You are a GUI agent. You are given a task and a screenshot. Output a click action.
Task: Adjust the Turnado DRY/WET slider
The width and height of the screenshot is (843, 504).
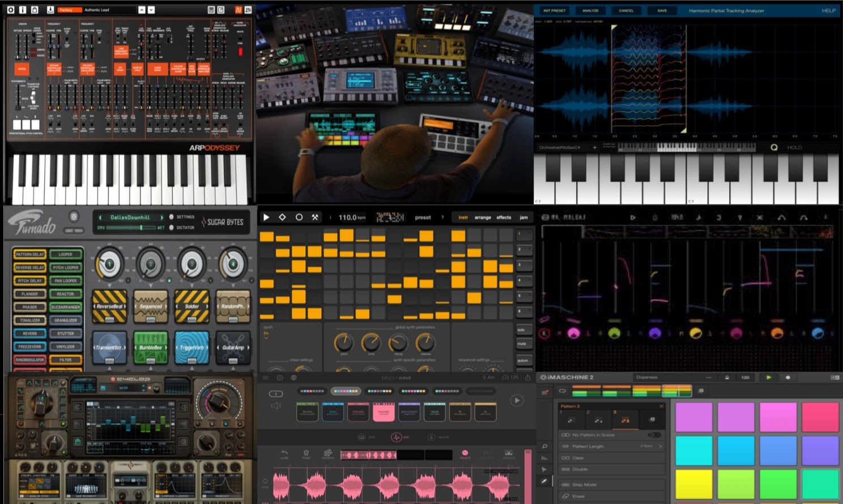(131, 228)
